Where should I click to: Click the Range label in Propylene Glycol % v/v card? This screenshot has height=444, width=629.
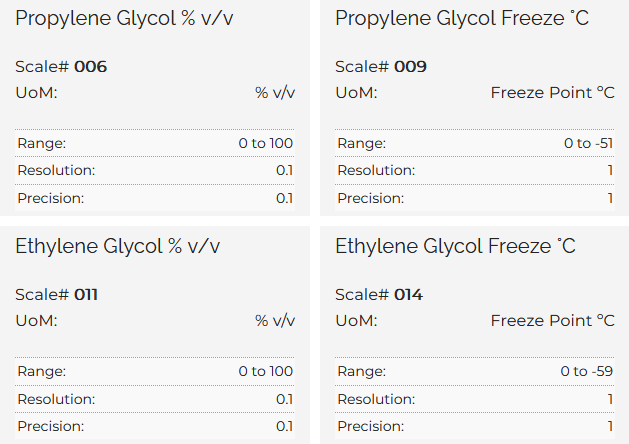point(41,143)
